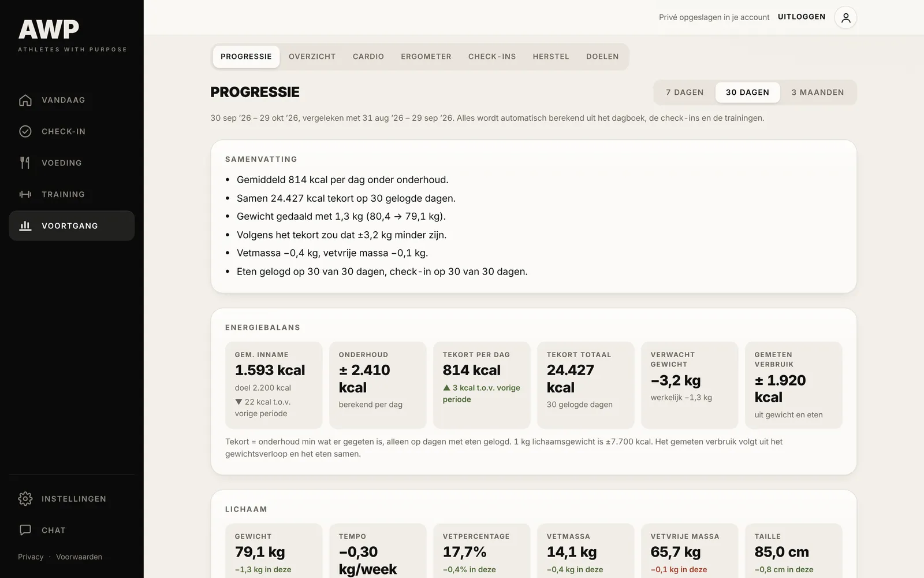The image size is (924, 578).
Task: Click the 'Privé opgeslagen in je account' text
Action: (714, 17)
